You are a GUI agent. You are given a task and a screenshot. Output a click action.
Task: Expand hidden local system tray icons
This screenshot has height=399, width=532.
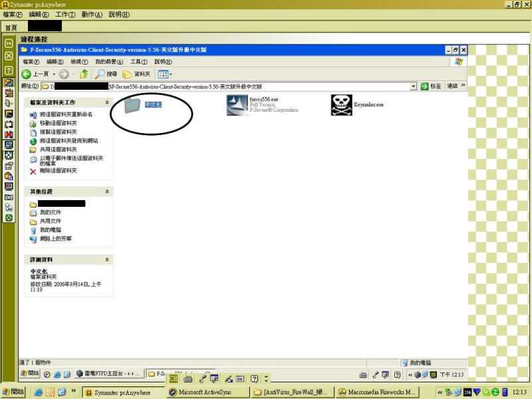pyautogui.click(x=440, y=392)
